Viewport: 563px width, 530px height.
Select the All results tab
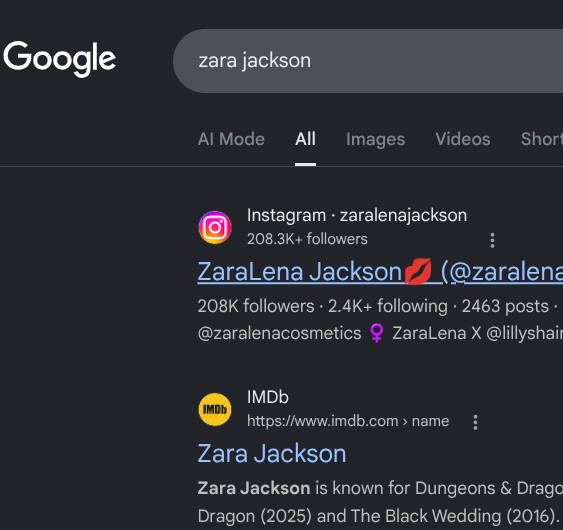(x=306, y=139)
